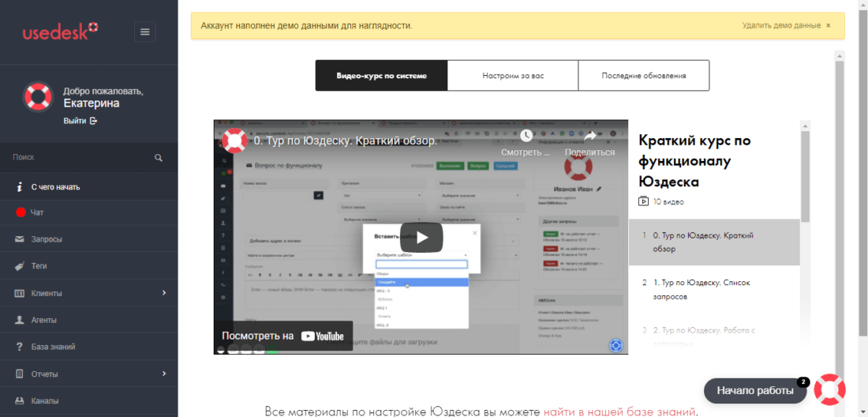The width and height of the screenshot is (868, 417).
Task: Click the usedesk logo
Action: pos(60,31)
